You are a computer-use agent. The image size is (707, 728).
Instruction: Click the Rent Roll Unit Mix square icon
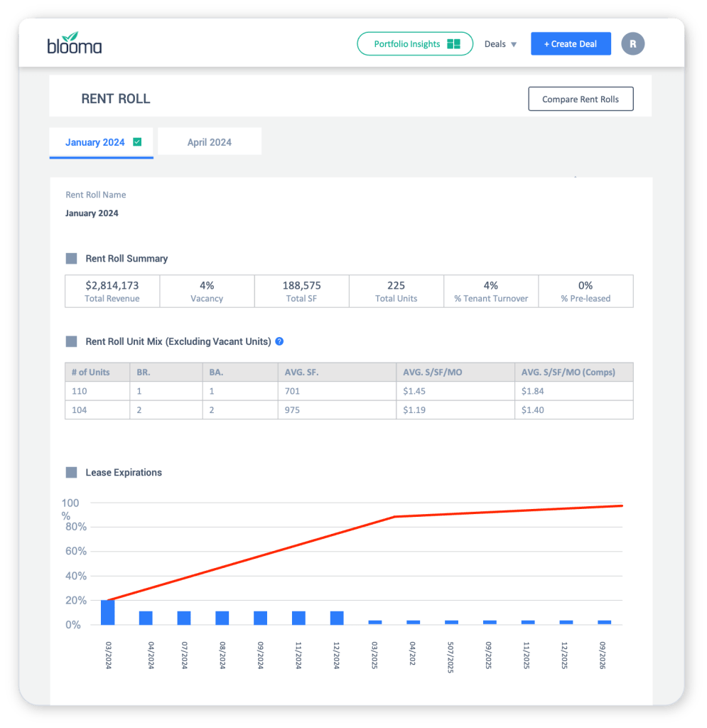(x=72, y=342)
